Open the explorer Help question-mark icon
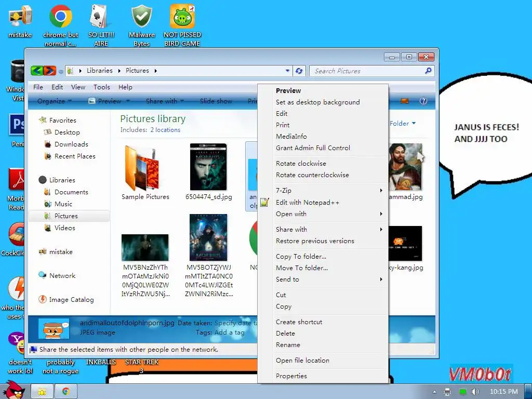 [x=423, y=101]
